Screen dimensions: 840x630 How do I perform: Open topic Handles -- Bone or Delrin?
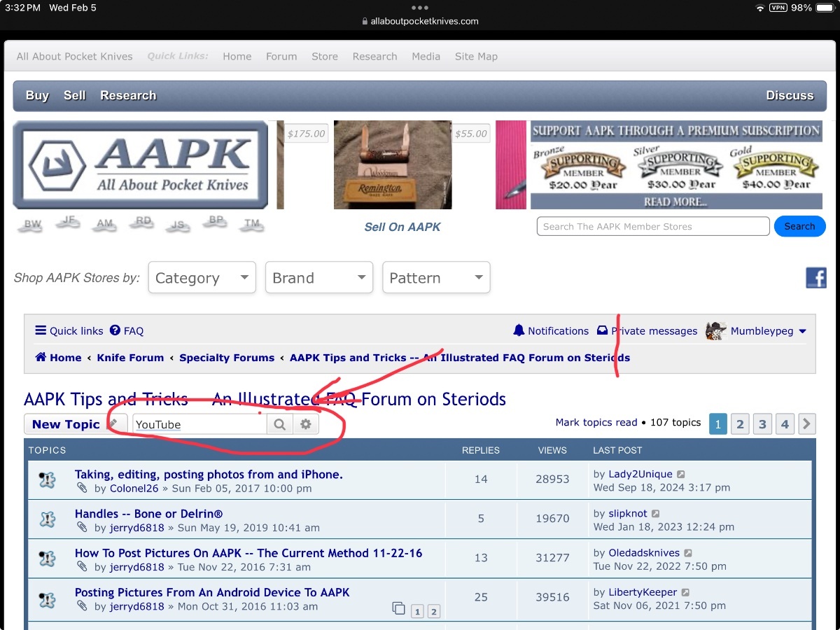coord(149,514)
